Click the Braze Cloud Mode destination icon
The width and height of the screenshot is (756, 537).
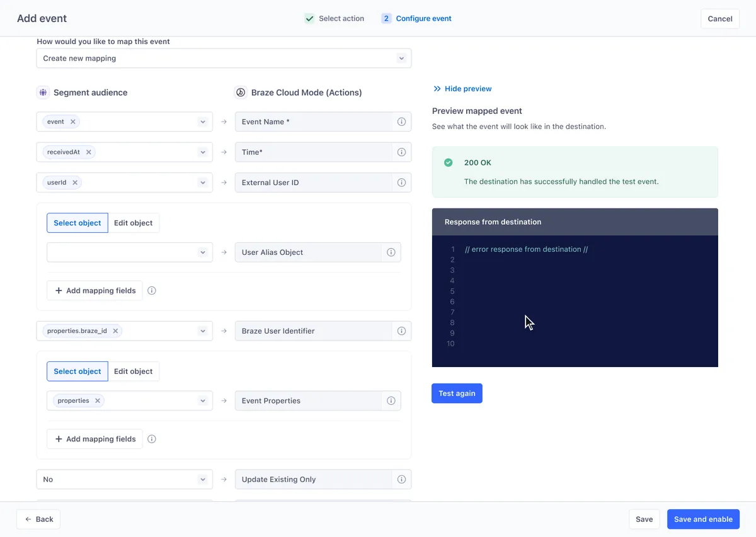point(241,93)
